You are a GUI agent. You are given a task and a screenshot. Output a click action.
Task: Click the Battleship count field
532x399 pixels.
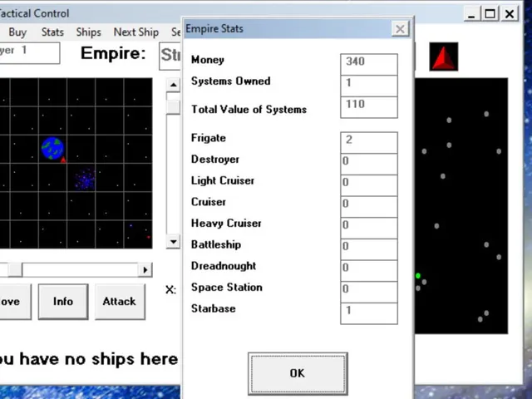(369, 249)
